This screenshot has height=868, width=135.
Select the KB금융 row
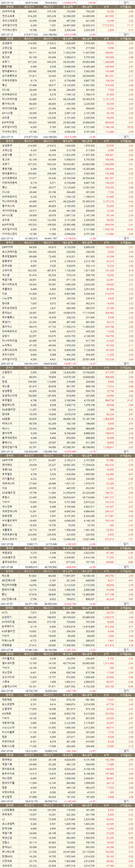67,419
